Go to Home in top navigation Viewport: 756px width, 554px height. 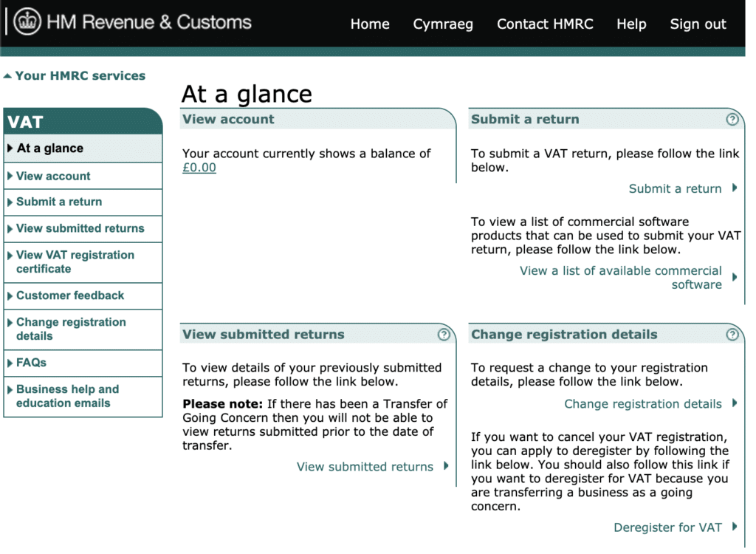(x=370, y=24)
